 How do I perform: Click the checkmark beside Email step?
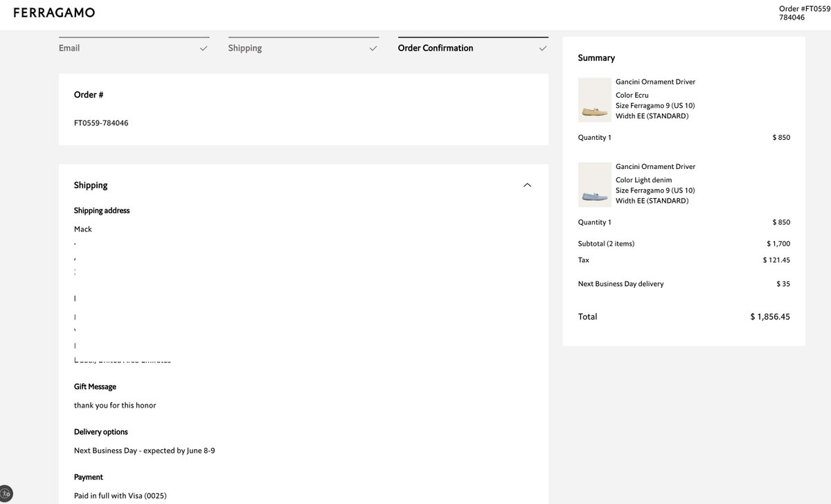(204, 48)
